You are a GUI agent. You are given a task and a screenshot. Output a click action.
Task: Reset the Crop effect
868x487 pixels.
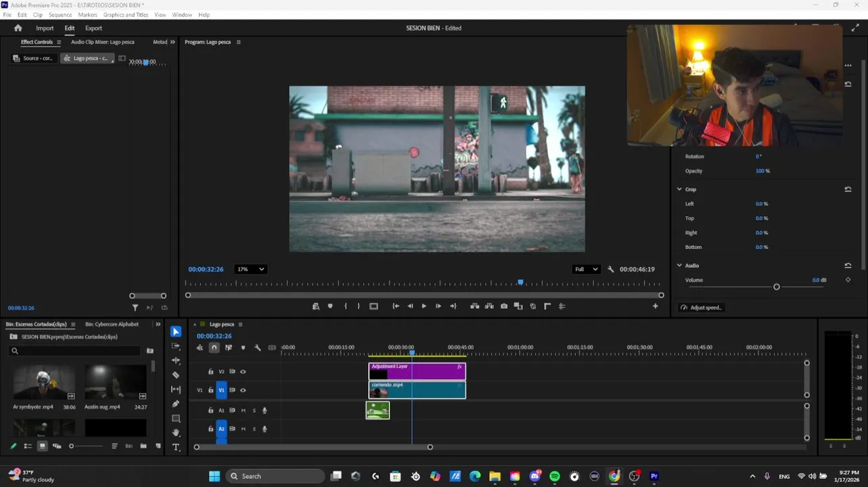coord(848,189)
